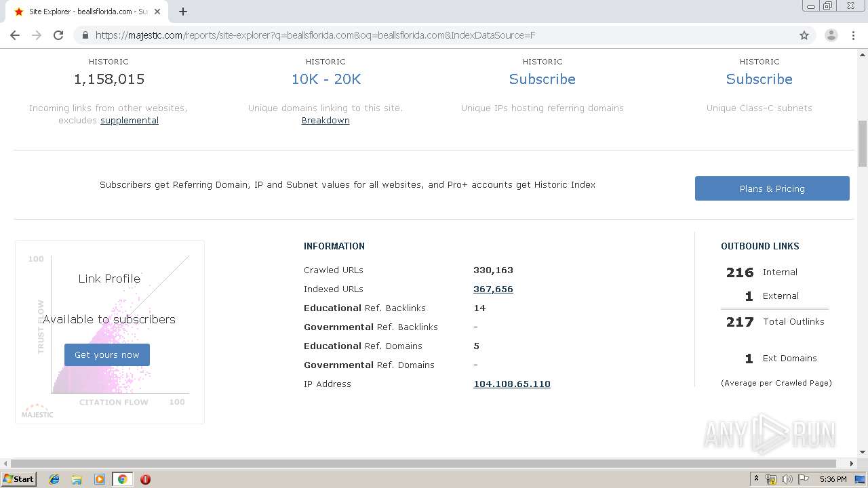Open the 10K - 20K referring domains link

(x=325, y=79)
